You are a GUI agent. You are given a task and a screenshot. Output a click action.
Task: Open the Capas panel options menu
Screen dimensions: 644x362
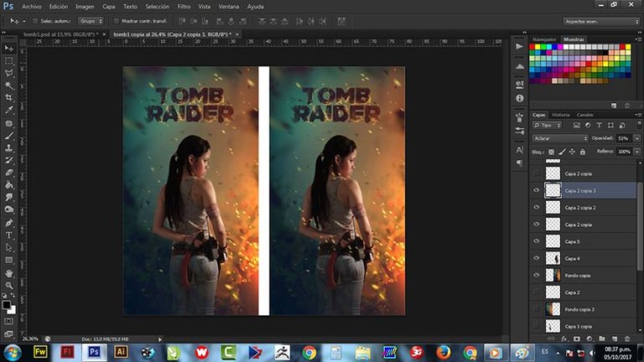tap(639, 115)
